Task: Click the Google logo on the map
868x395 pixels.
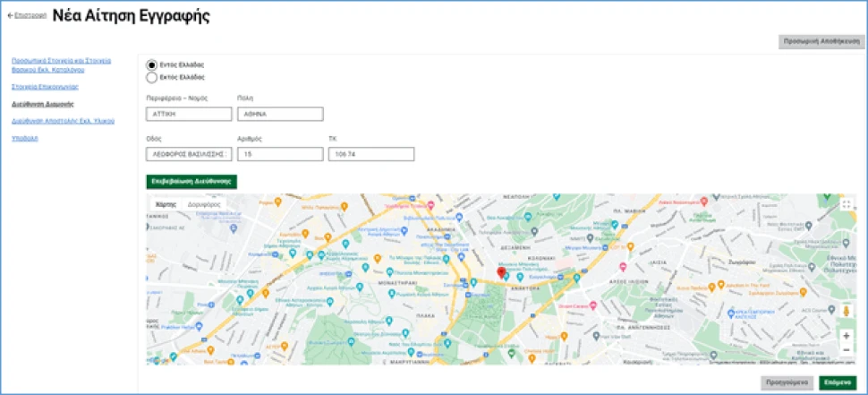Action: point(159,360)
